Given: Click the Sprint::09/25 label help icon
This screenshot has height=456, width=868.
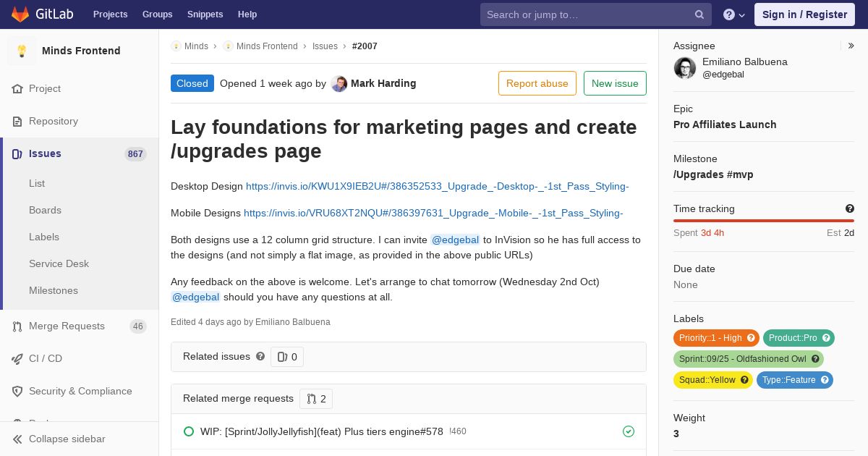Looking at the screenshot, I should [x=815, y=359].
